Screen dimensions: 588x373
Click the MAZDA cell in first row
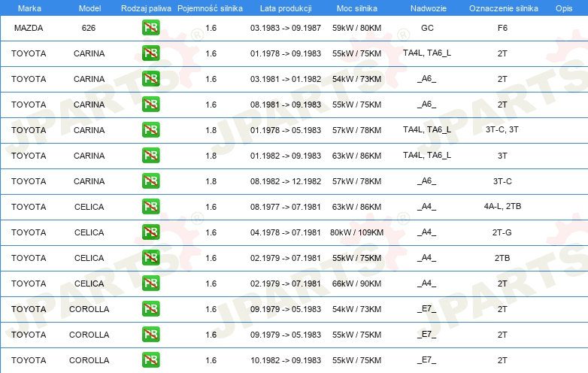tap(29, 28)
